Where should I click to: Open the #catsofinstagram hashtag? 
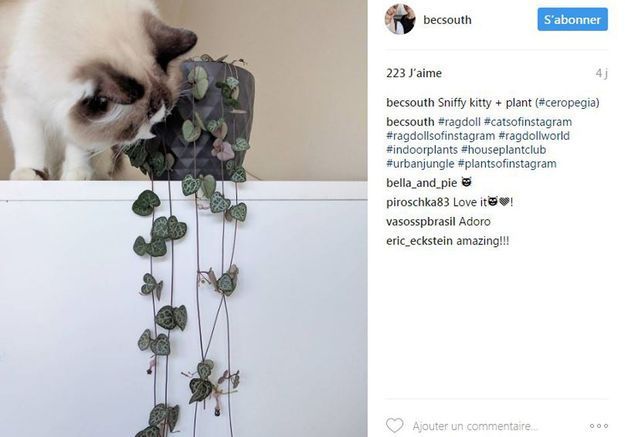click(528, 122)
